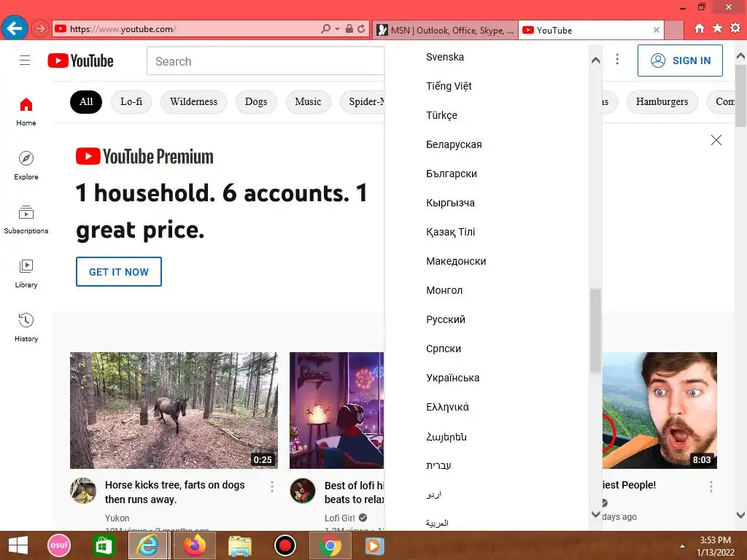Viewport: 747px width, 560px height.
Task: Open Horse kicks tree video title
Action: (175, 492)
